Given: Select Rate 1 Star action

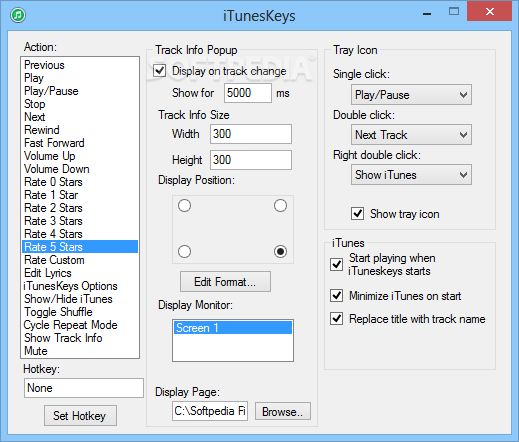Looking at the screenshot, I should coord(80,195).
